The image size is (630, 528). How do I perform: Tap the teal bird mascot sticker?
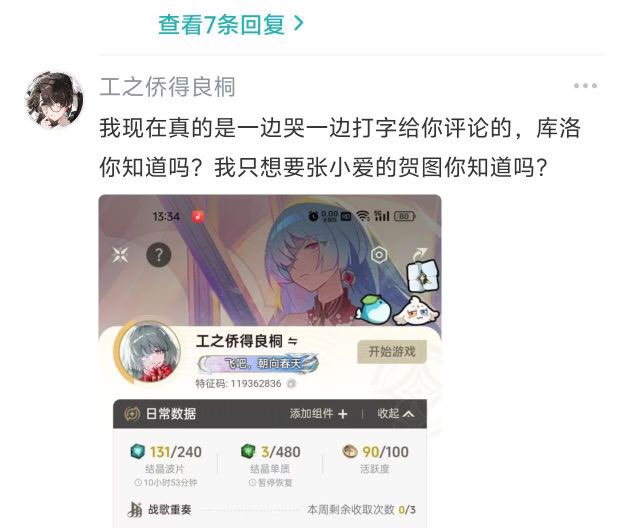(x=373, y=309)
